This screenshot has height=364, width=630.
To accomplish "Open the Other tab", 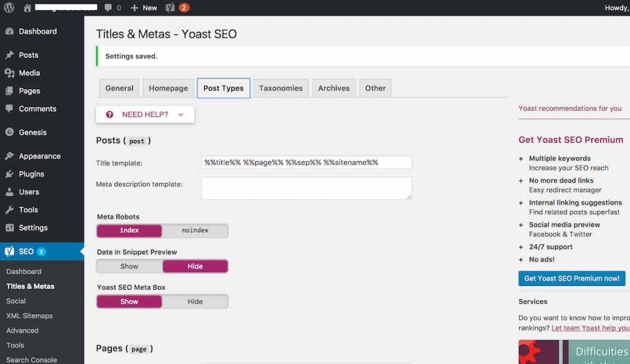I will coord(375,89).
